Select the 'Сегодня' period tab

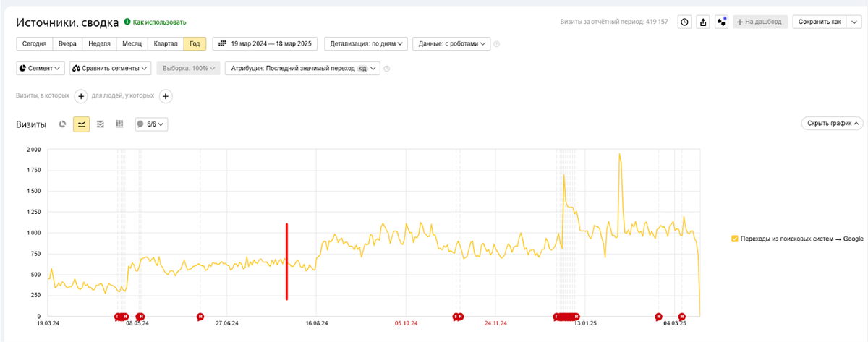[x=35, y=43]
